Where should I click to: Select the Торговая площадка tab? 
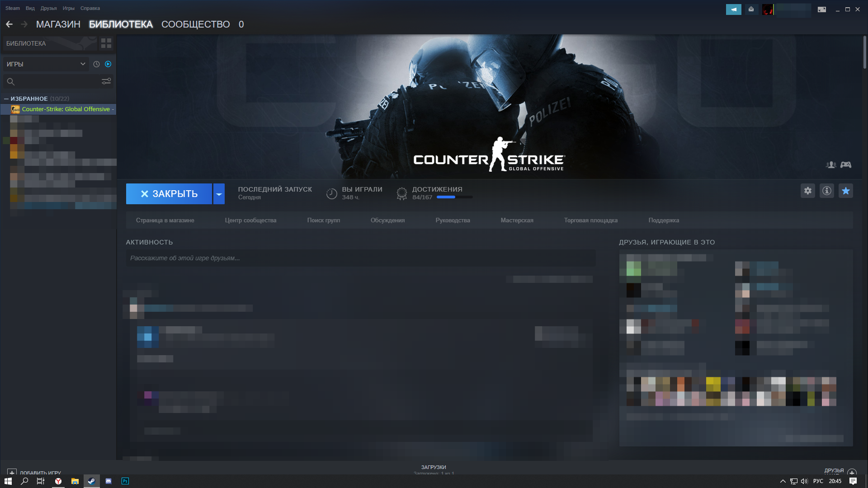[x=591, y=220]
